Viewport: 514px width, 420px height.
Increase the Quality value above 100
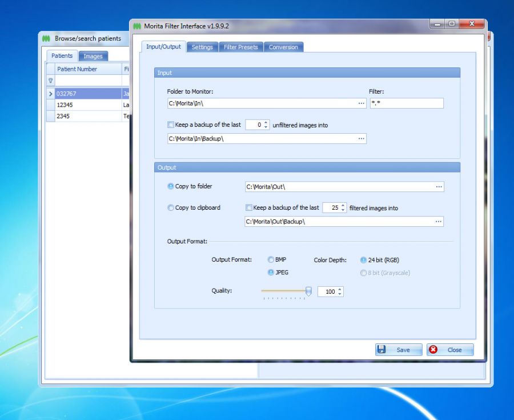click(340, 289)
